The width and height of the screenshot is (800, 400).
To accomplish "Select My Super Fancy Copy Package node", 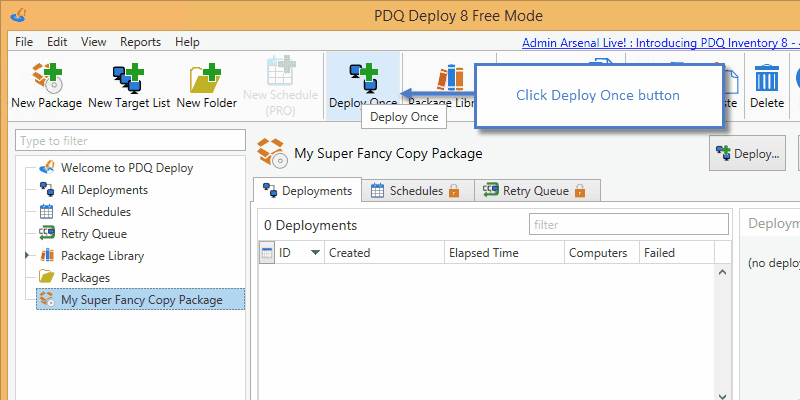I will 140,299.
